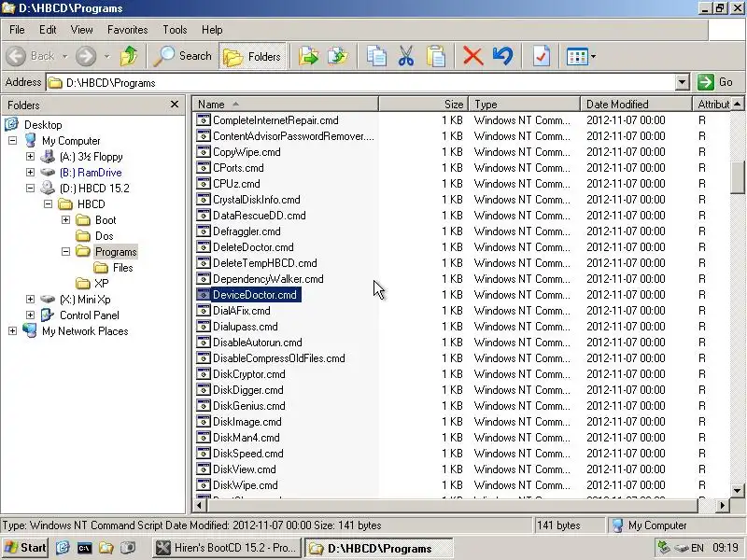This screenshot has height=560, width=747.
Task: Select DisableAutorun.cmd file name
Action: point(258,342)
